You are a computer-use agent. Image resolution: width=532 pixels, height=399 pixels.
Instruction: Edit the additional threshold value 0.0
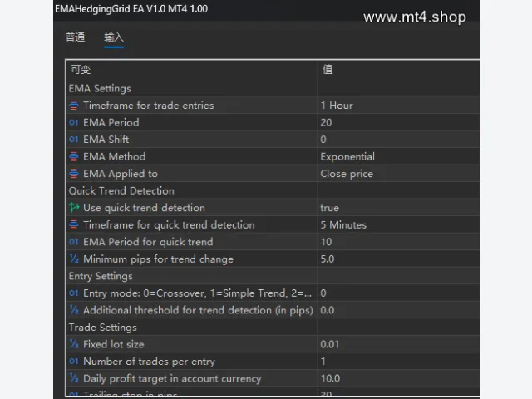[x=328, y=310]
